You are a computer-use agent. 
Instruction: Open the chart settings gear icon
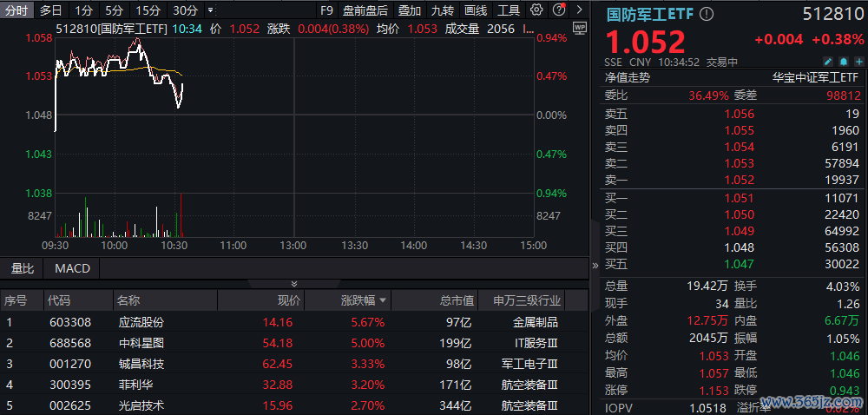(x=536, y=10)
